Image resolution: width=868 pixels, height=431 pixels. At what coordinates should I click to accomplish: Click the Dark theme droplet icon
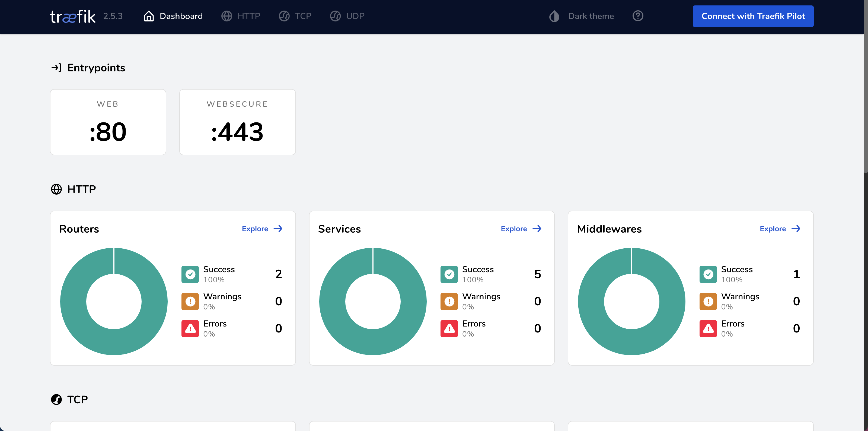coord(554,16)
